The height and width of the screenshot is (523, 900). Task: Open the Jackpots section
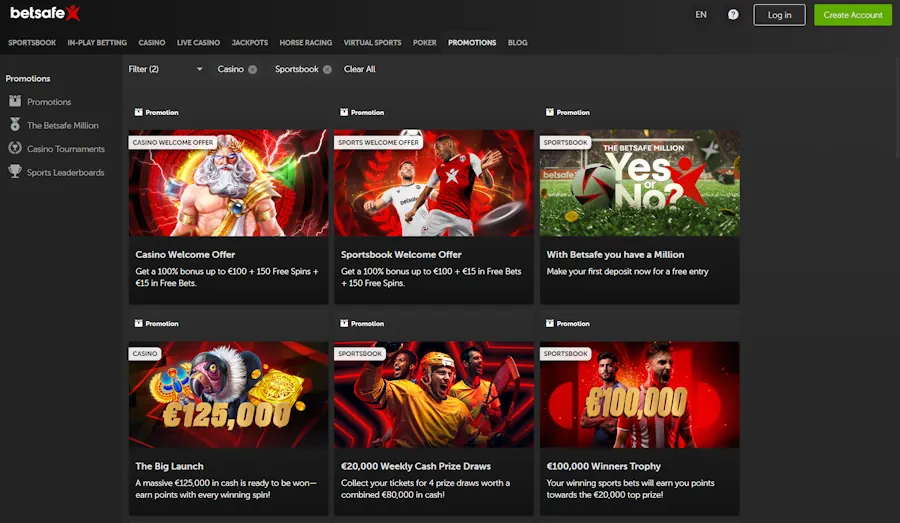[x=250, y=42]
